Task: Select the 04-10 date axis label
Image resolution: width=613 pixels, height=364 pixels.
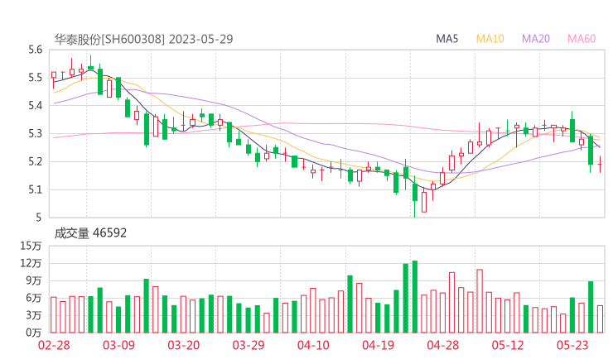Action: click(x=313, y=345)
